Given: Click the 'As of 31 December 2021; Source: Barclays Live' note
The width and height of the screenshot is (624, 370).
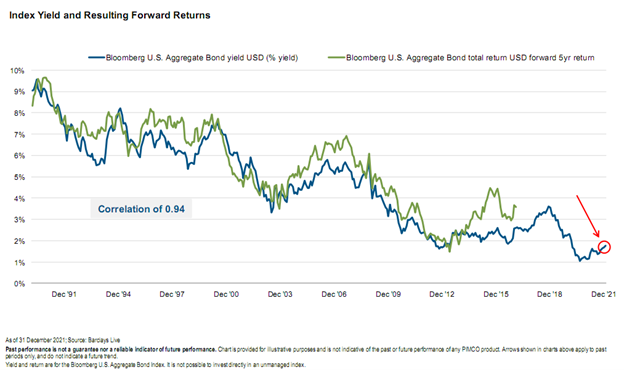Looking at the screenshot, I should pyautogui.click(x=62, y=340).
